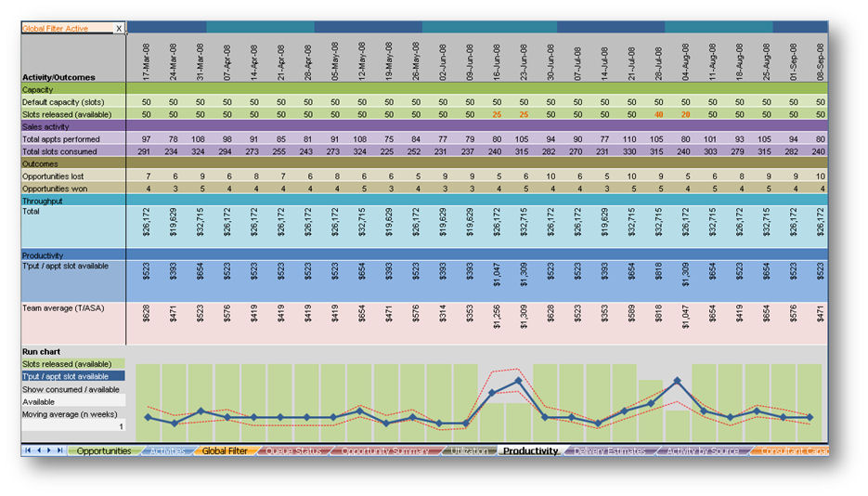
Task: Go to the first sheet using navigation arrow
Action: coord(28,450)
